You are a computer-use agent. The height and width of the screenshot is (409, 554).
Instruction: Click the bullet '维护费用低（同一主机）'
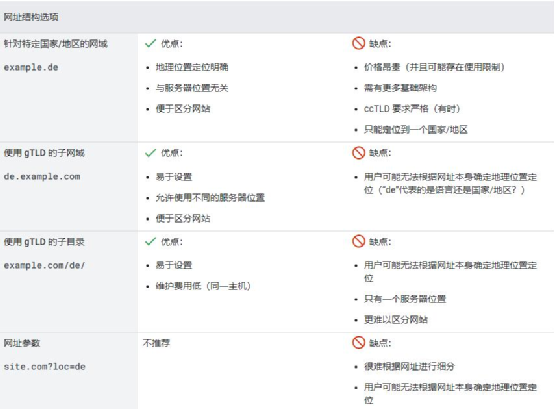[203, 286]
